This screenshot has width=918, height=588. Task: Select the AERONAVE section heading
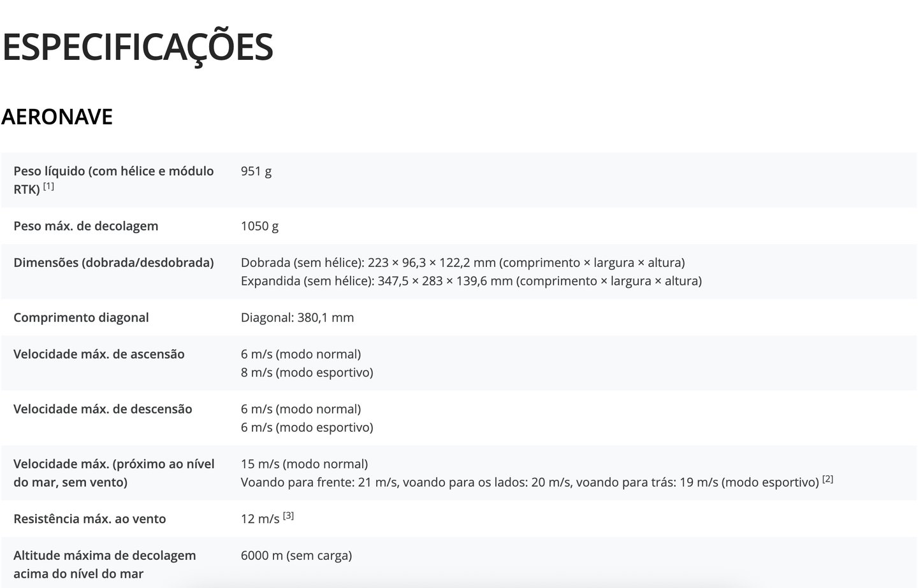point(57,117)
